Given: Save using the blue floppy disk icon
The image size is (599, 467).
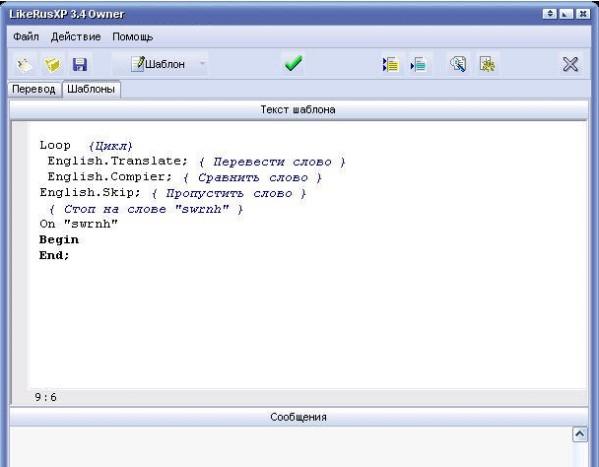Looking at the screenshot, I should tap(80, 64).
